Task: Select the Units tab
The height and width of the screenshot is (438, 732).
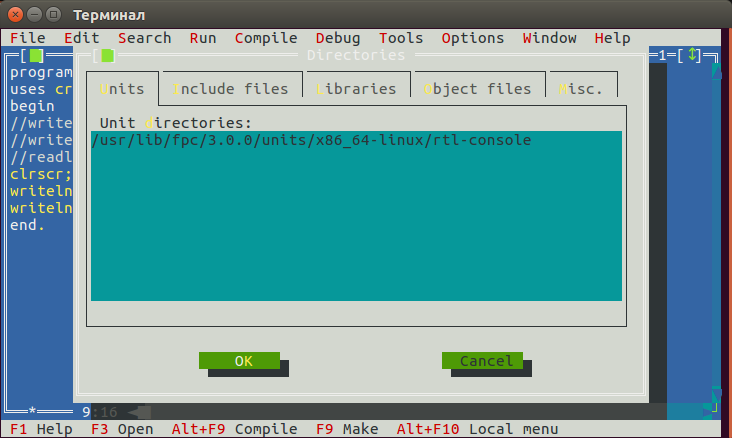Action: [121, 89]
